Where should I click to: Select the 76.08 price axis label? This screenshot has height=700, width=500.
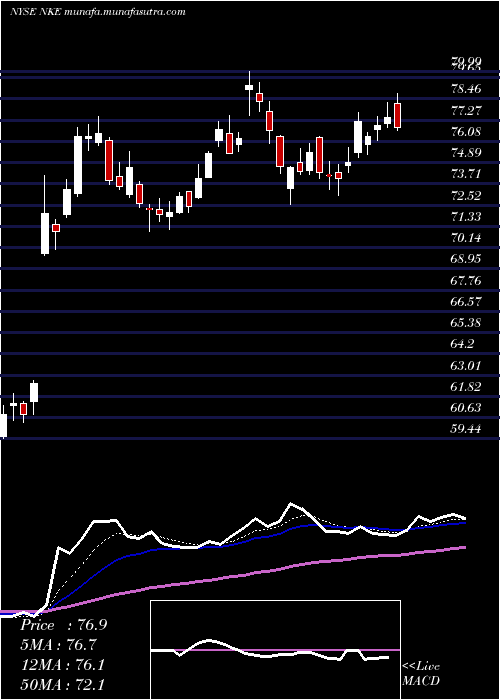click(x=467, y=132)
